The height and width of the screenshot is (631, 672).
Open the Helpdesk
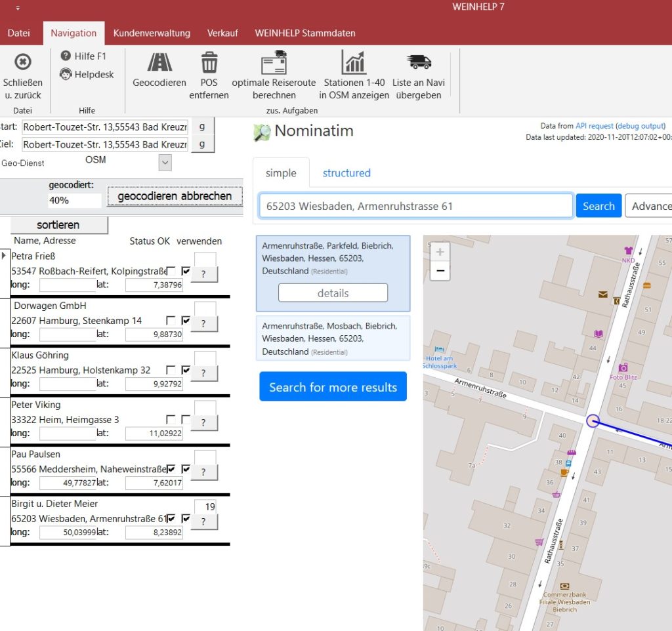[x=87, y=74]
